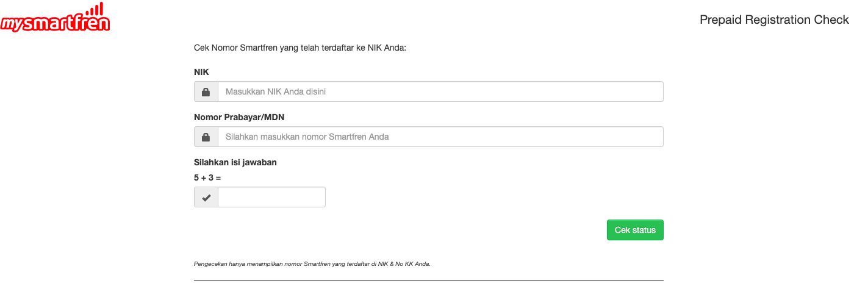Focus the 'Masukkan NIK Anda disini' field
This screenshot has width=868, height=283.
click(440, 91)
